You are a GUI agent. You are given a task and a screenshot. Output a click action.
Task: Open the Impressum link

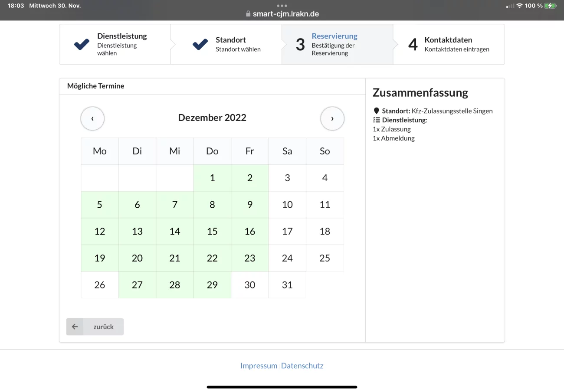259,366
